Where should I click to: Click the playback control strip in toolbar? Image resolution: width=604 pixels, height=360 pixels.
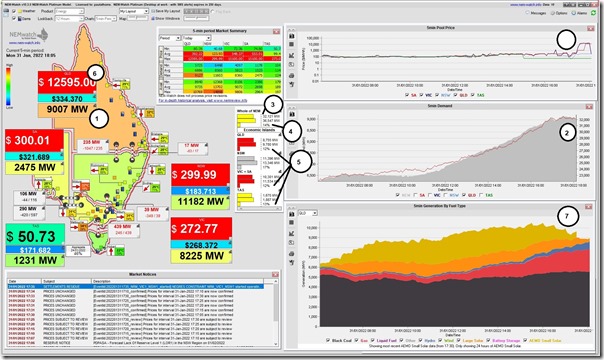[196, 12]
